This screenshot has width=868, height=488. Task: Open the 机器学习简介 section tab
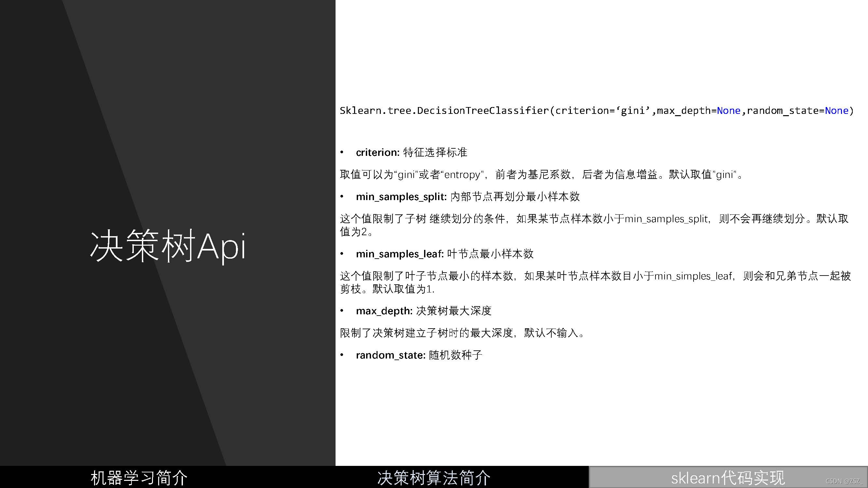click(139, 478)
